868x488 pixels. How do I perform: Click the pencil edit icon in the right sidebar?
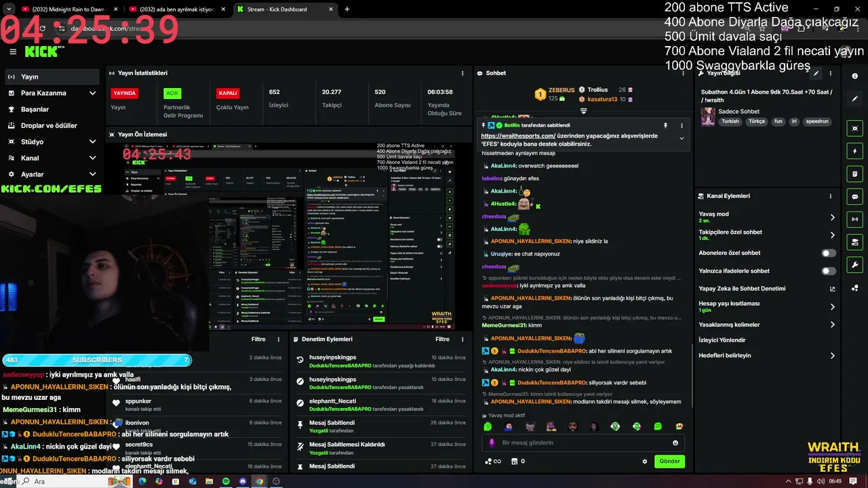[855, 99]
